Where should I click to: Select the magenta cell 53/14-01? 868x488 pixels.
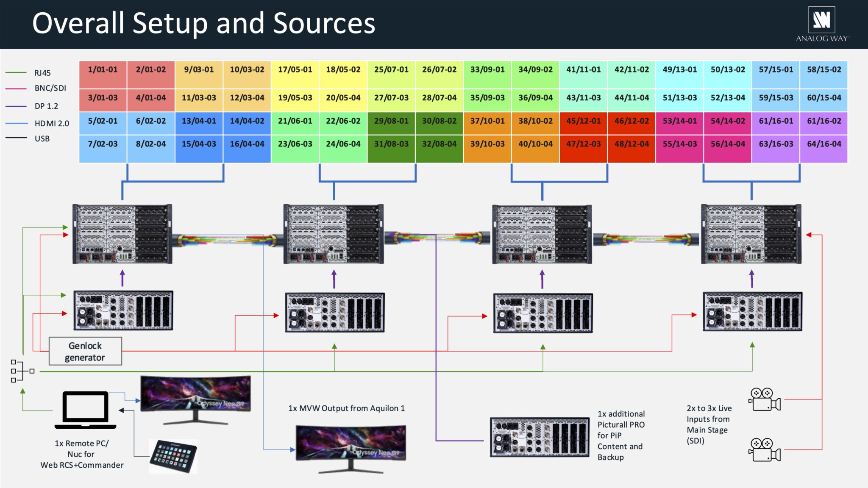[679, 123]
